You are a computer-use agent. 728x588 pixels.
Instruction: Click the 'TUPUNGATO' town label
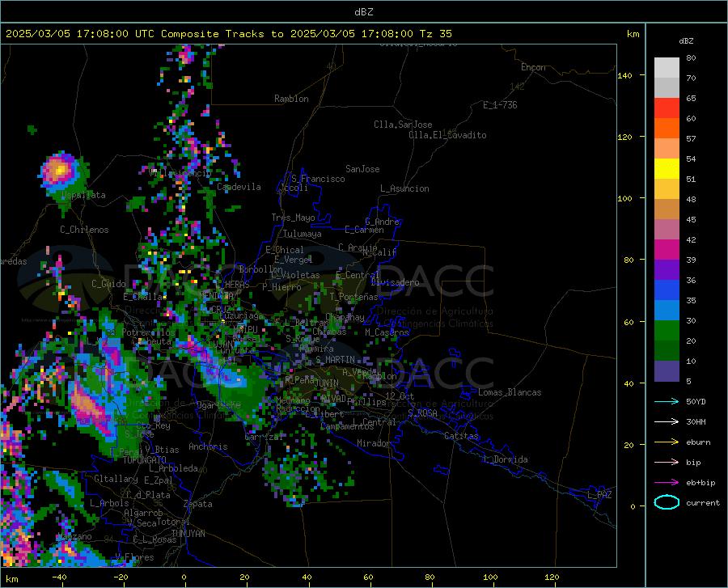(x=145, y=460)
